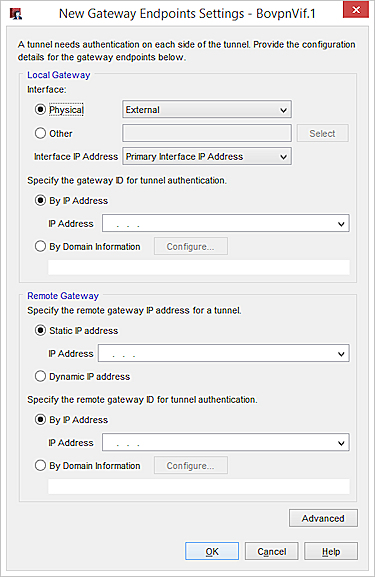Expand the remote Static IP Address dropdown arrow
Viewport: 375px width, 577px height.
pyautogui.click(x=341, y=354)
